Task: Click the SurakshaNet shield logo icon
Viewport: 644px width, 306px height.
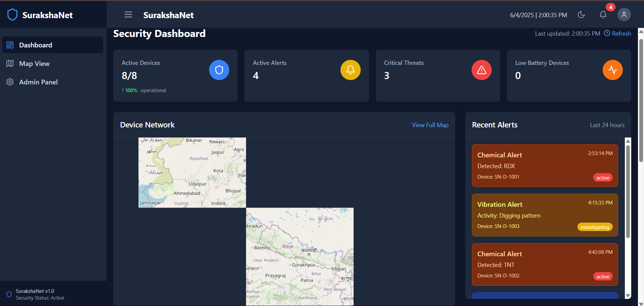Action: pyautogui.click(x=12, y=15)
